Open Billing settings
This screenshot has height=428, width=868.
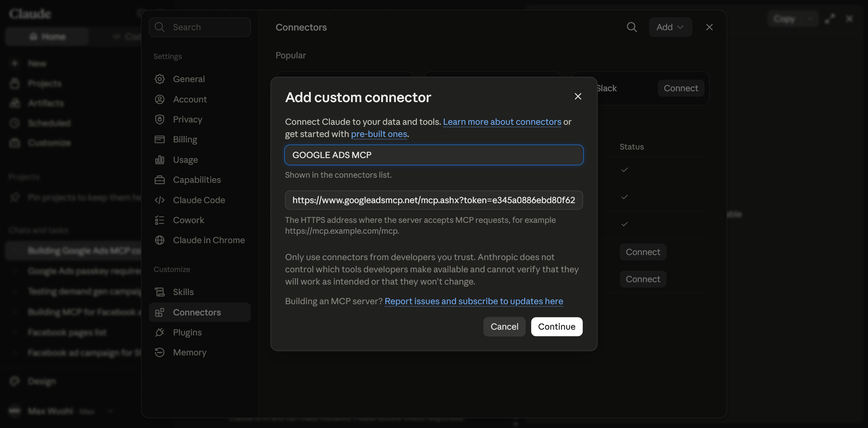[200, 139]
